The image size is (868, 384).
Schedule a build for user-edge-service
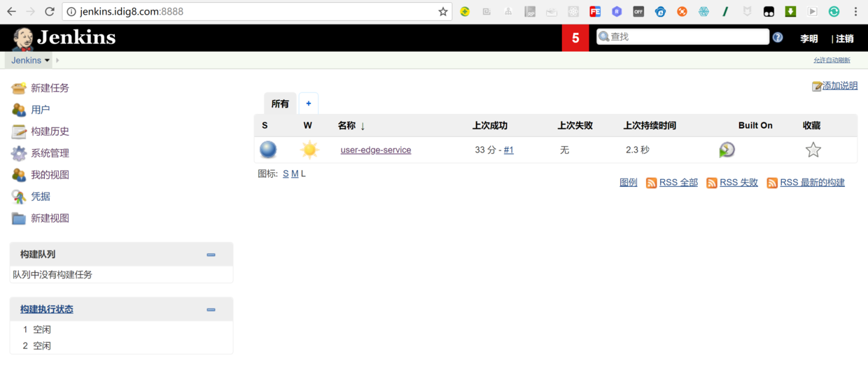(727, 150)
